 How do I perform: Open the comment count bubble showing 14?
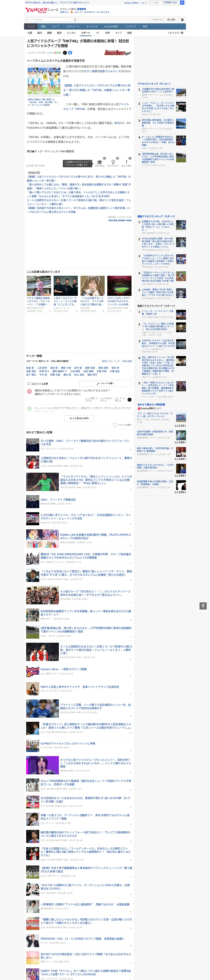click(50, 53)
